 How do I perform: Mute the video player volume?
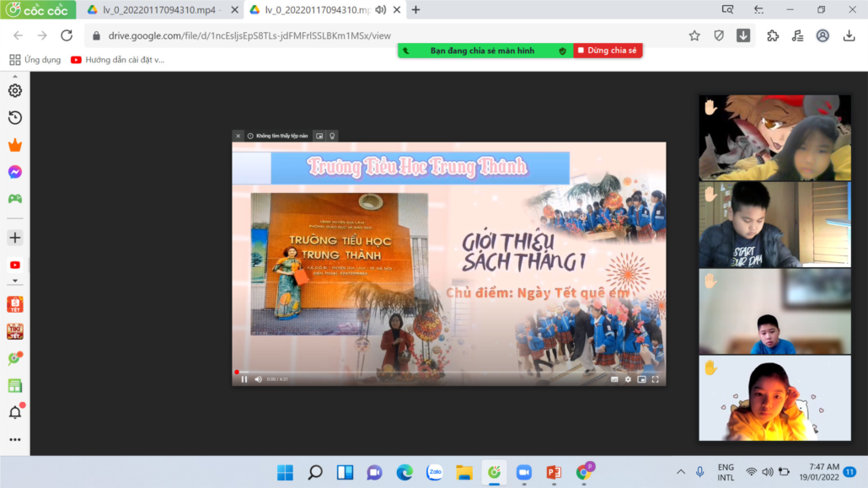[258, 379]
